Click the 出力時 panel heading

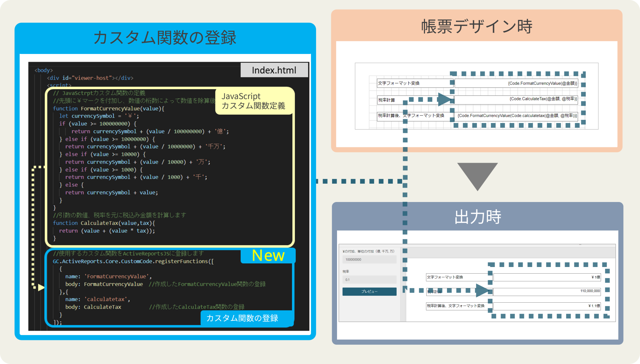(478, 217)
